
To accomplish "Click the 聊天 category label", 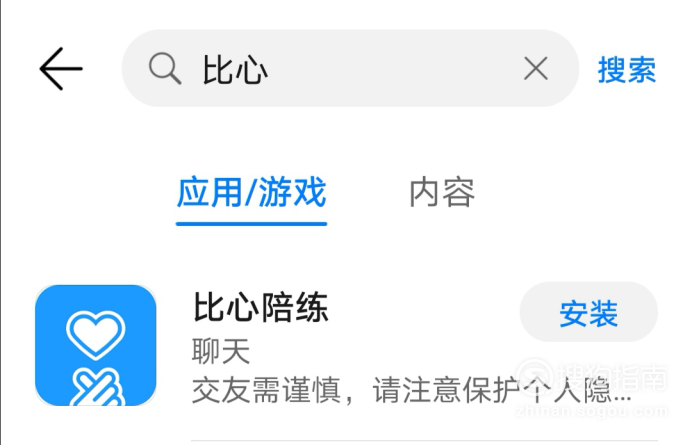I will [x=221, y=352].
